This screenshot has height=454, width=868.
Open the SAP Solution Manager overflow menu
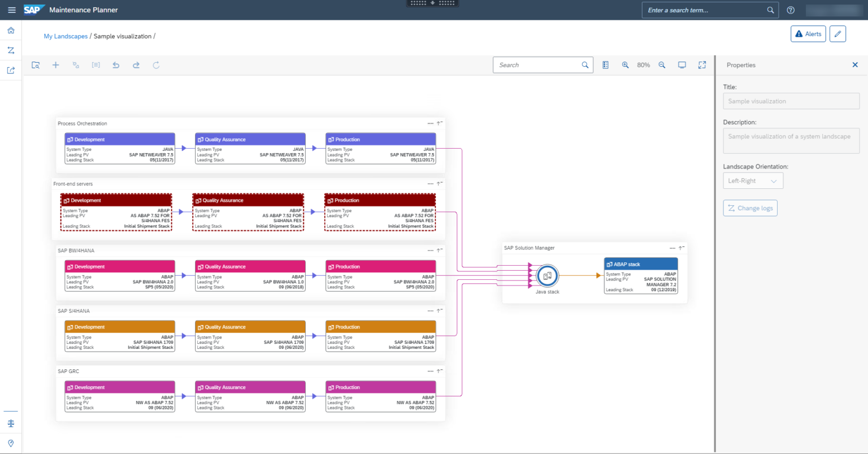672,248
